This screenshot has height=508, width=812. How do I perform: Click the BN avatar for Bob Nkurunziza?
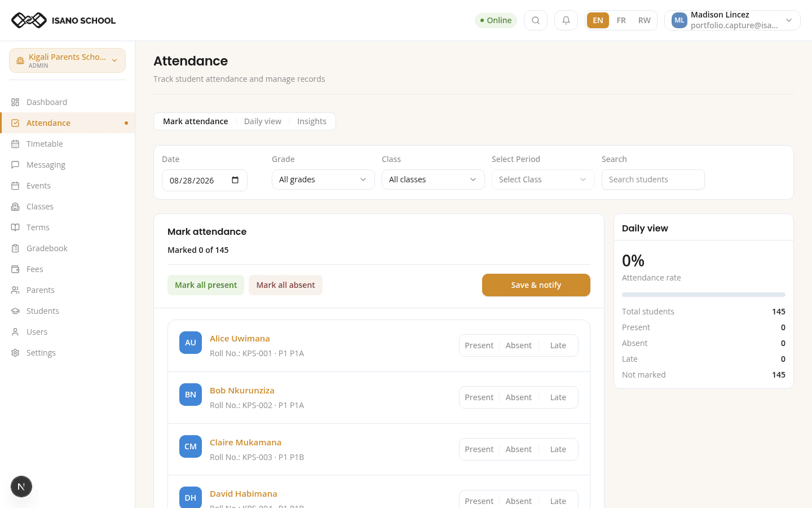coord(191,395)
